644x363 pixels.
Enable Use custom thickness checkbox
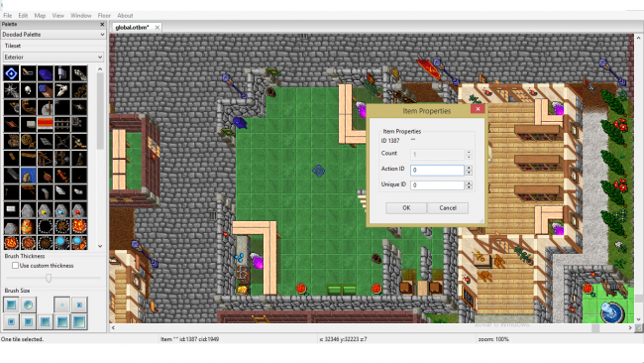click(15, 266)
